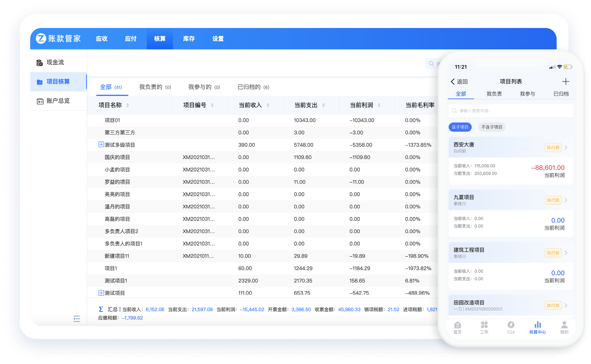The image size is (591, 364).
Task: Open 西安大唐 project details chevron
Action: [566, 147]
